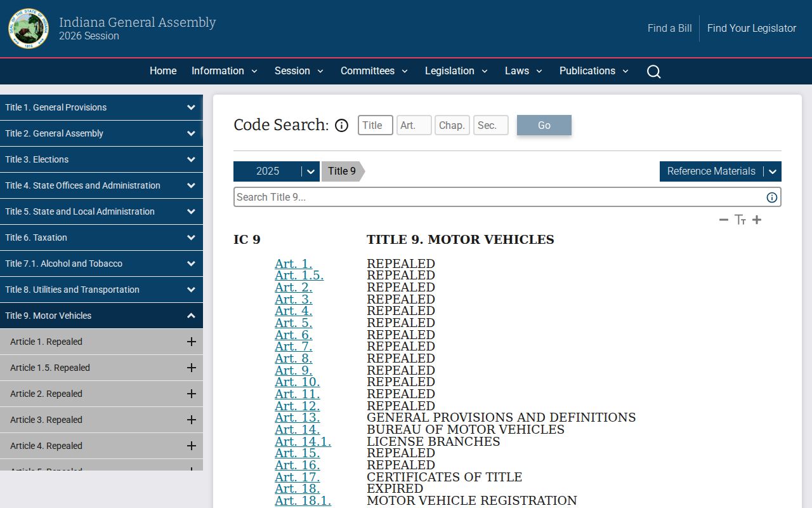Click the Art. input field
Viewport: 812px width, 508px height.
(414, 125)
